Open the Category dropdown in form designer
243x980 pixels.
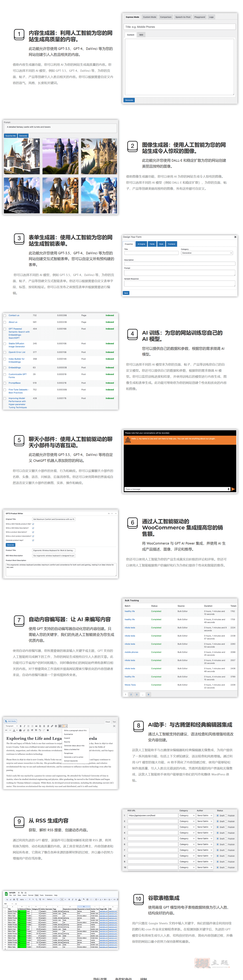(207, 253)
